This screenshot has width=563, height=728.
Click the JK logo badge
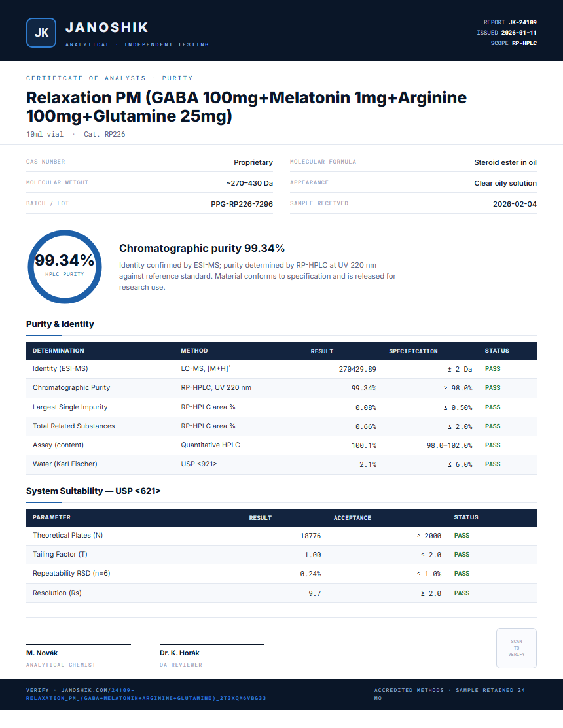tap(41, 33)
